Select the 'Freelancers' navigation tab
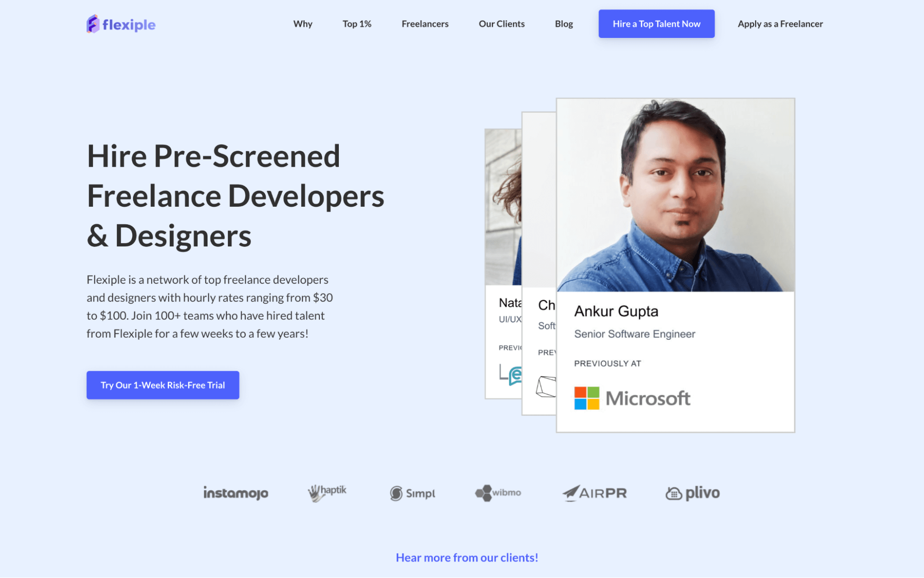 click(x=424, y=23)
